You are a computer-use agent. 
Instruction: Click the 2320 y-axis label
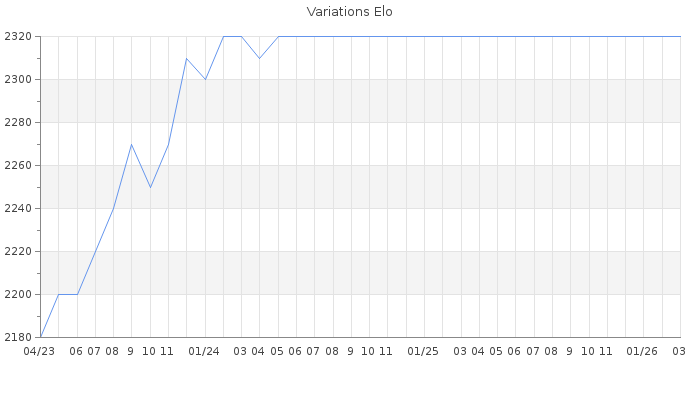coord(18,36)
